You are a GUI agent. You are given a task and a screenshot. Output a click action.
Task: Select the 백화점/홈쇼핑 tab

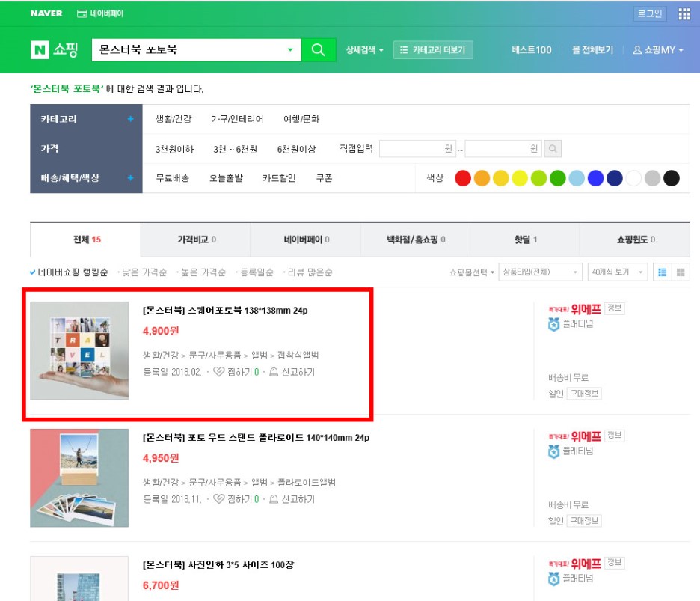click(415, 240)
